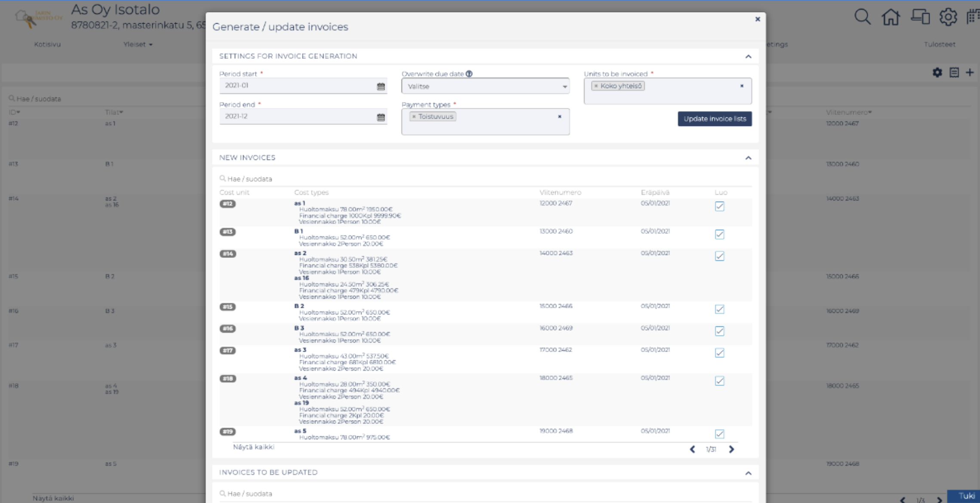Screen dimensions: 980x503
Task: Click the Period end date field
Action: (x=303, y=117)
